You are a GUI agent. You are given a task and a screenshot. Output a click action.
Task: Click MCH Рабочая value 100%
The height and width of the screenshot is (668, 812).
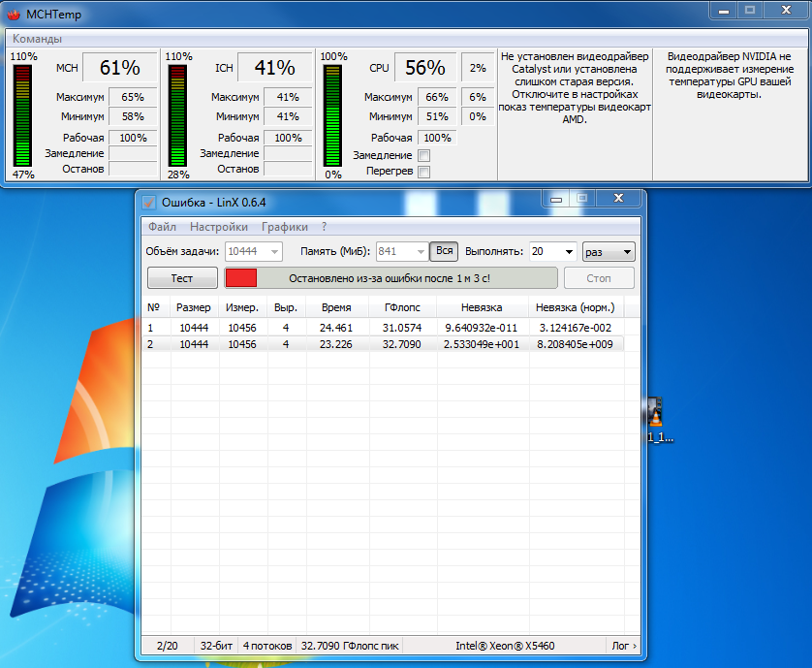click(133, 138)
